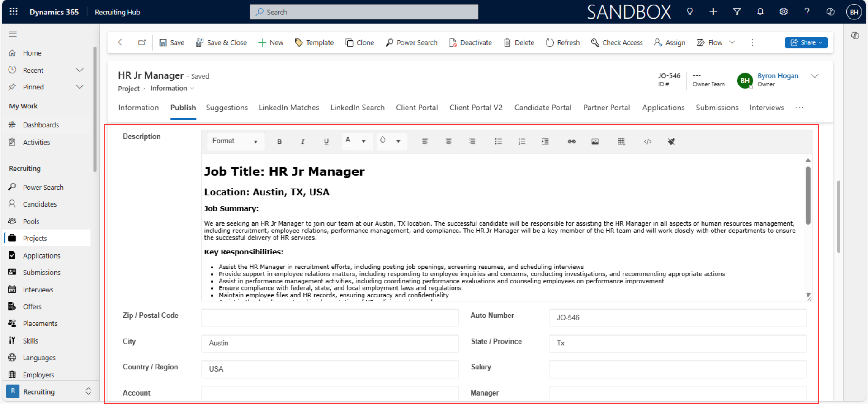Switch to the Suggestions tab
Screen dimensions: 868x405
[x=227, y=108]
